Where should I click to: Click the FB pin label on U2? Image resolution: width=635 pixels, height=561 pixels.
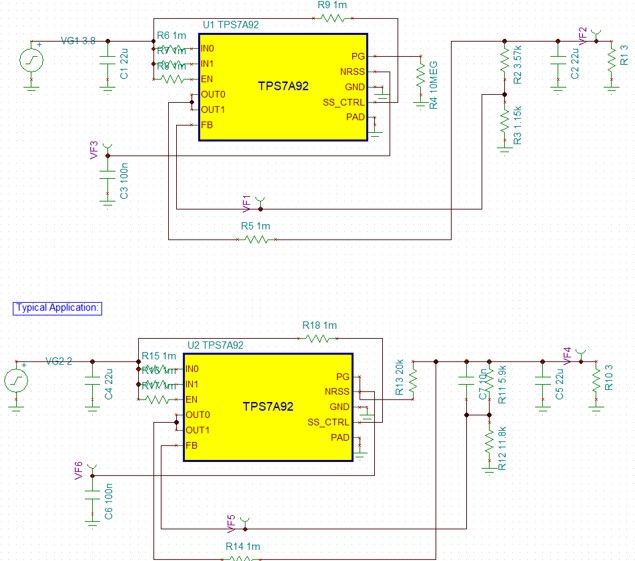tap(191, 446)
